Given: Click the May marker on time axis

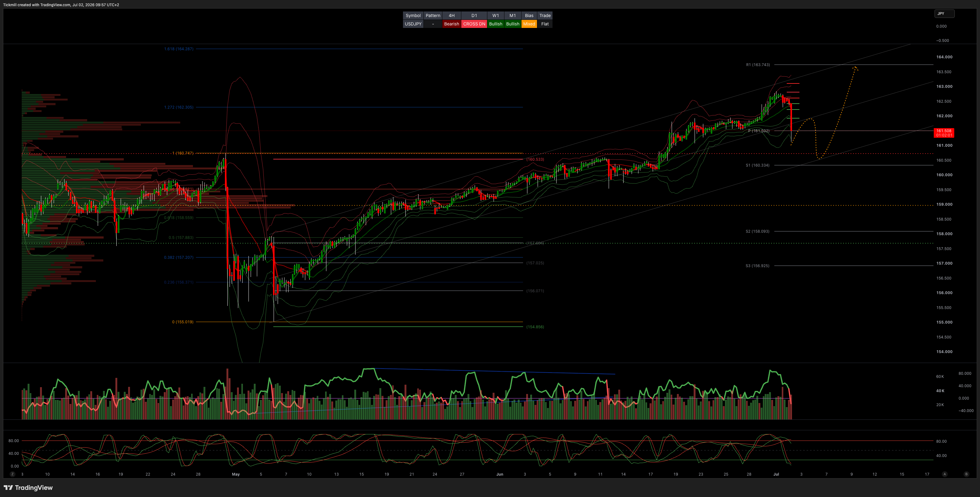Looking at the screenshot, I should pos(236,474).
